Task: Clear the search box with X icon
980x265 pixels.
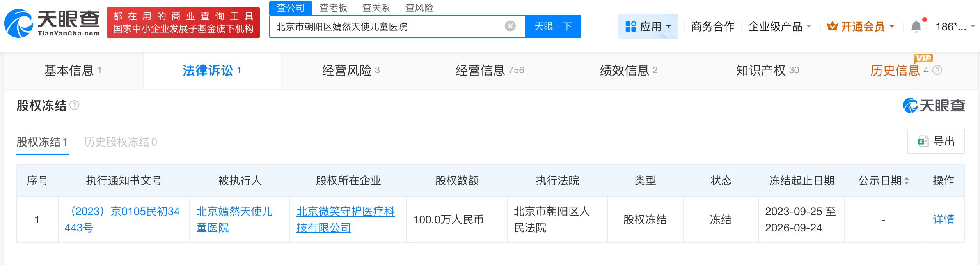Action: click(510, 26)
